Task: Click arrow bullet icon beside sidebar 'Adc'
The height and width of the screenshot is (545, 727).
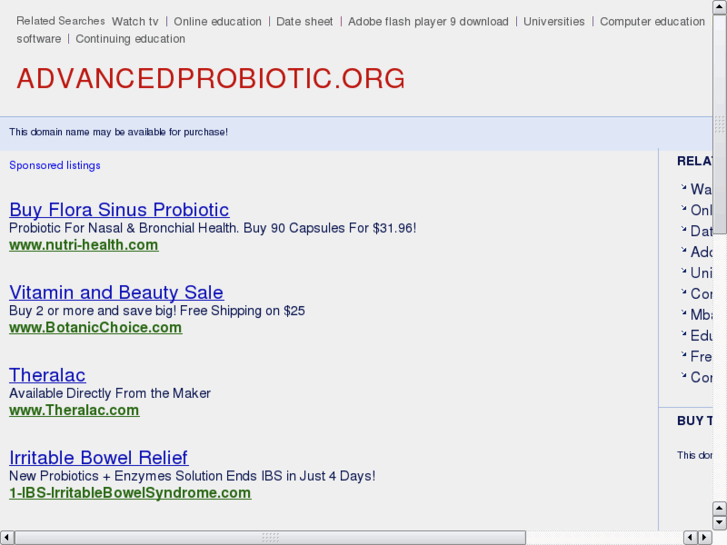Action: (x=683, y=250)
